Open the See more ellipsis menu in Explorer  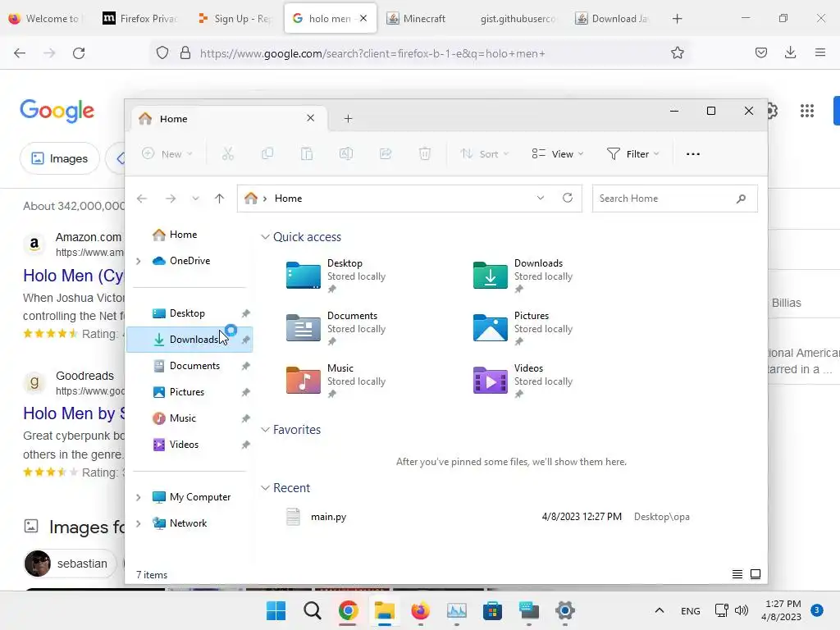point(692,153)
